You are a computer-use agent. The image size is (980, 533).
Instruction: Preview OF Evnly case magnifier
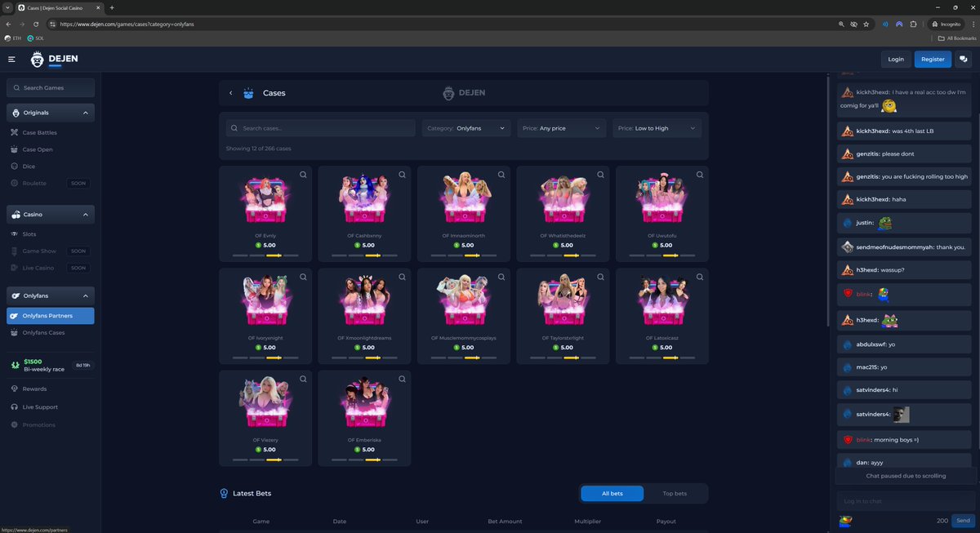(x=303, y=175)
